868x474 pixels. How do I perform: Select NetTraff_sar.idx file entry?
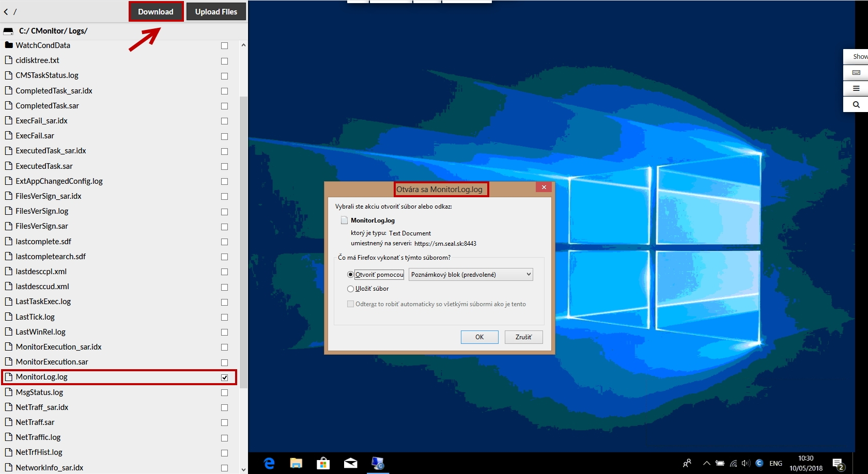pyautogui.click(x=42, y=407)
